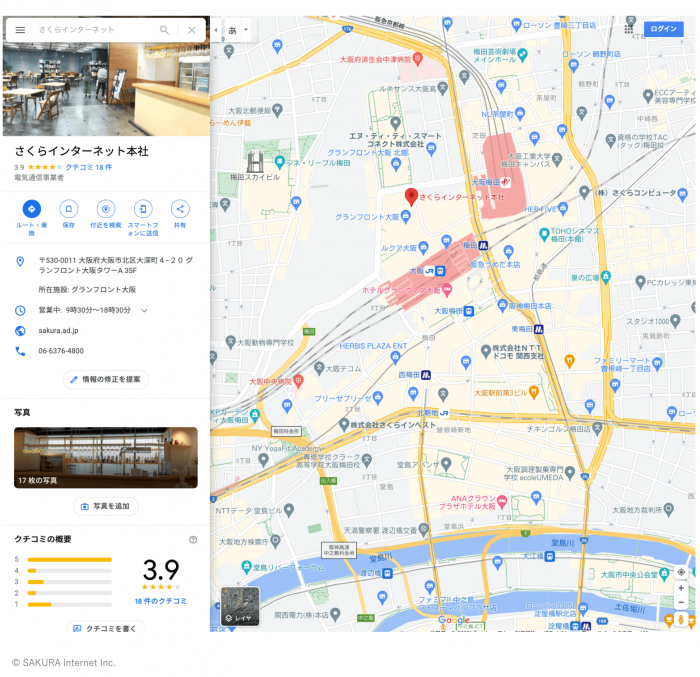Click 所在施設: グランフロント大阪 text

87,289
